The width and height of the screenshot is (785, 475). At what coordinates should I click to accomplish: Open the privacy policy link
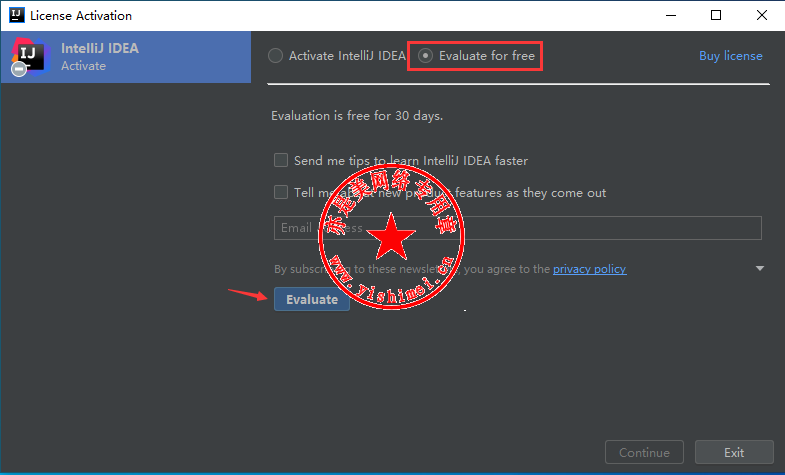[589, 269]
